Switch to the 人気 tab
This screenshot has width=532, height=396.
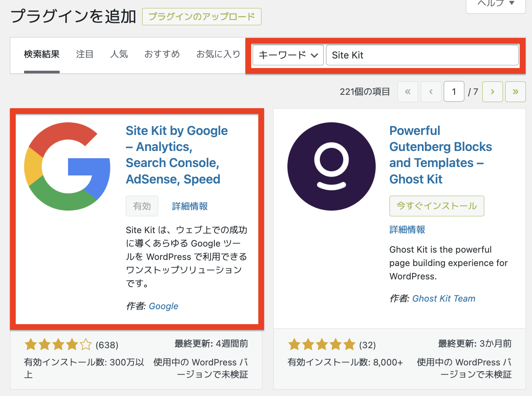pos(119,54)
